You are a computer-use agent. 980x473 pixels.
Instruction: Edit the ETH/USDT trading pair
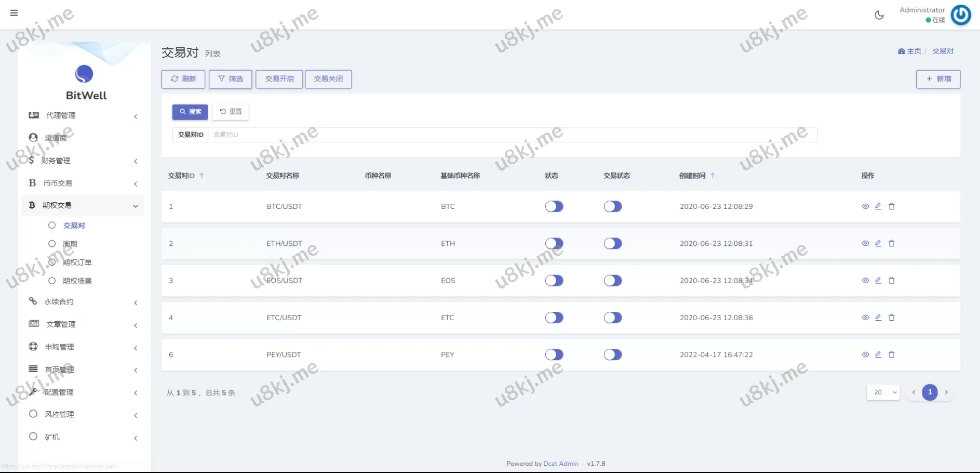click(878, 243)
